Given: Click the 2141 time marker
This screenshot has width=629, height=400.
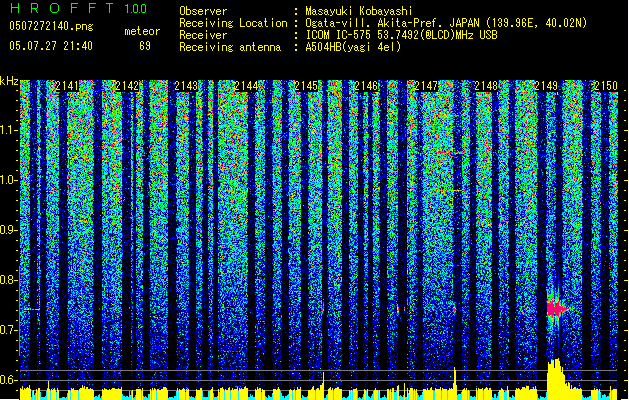Looking at the screenshot, I should 67,86.
